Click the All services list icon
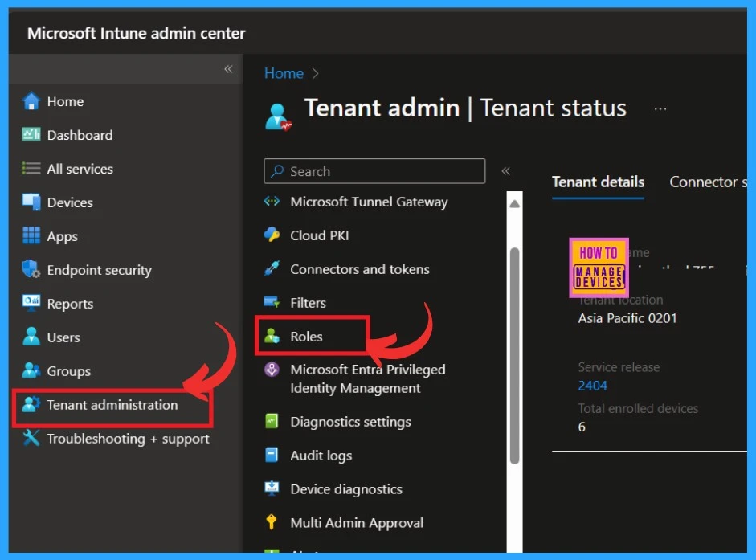756x560 pixels. [31, 169]
